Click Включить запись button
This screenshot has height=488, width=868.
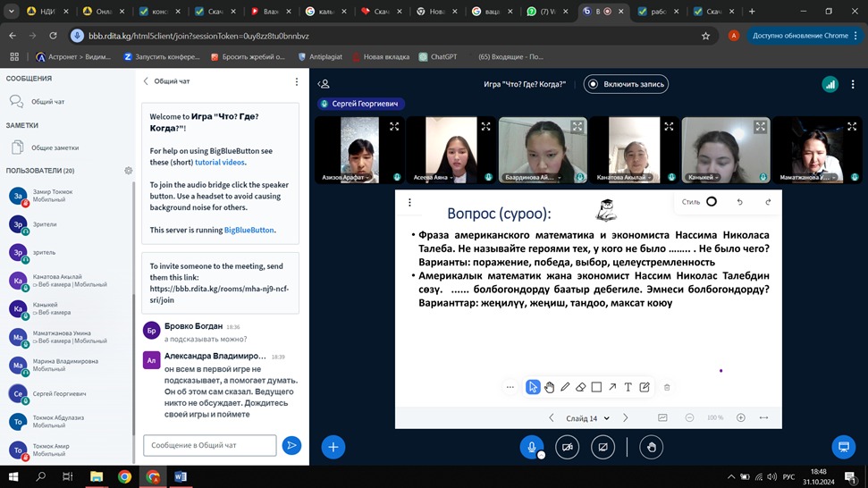coord(626,84)
